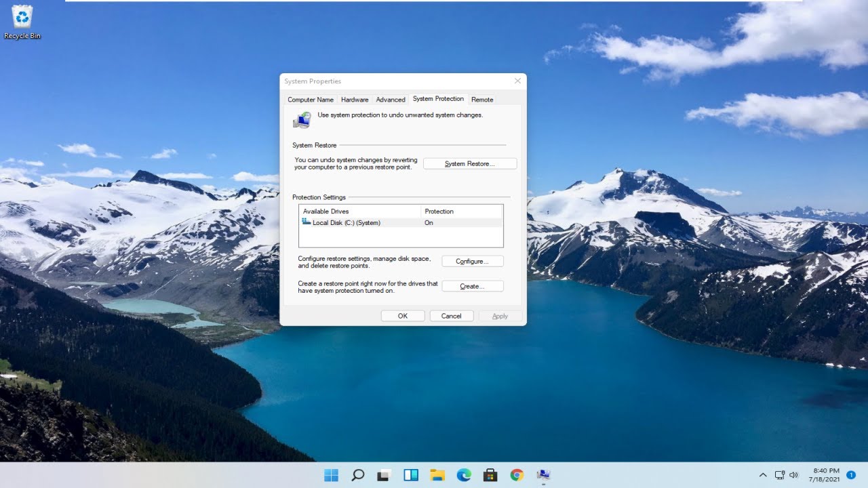Click the Available Drives column header
868x488 pixels.
point(360,211)
